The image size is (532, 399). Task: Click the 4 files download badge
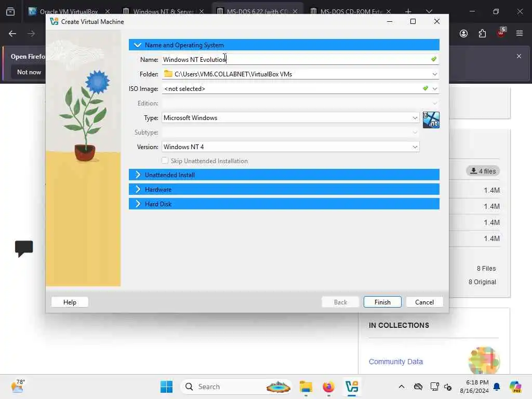[x=483, y=171]
